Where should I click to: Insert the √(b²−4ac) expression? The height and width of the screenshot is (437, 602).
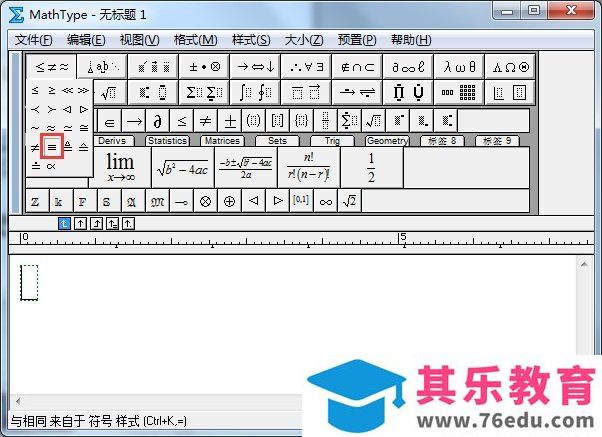[x=183, y=167]
